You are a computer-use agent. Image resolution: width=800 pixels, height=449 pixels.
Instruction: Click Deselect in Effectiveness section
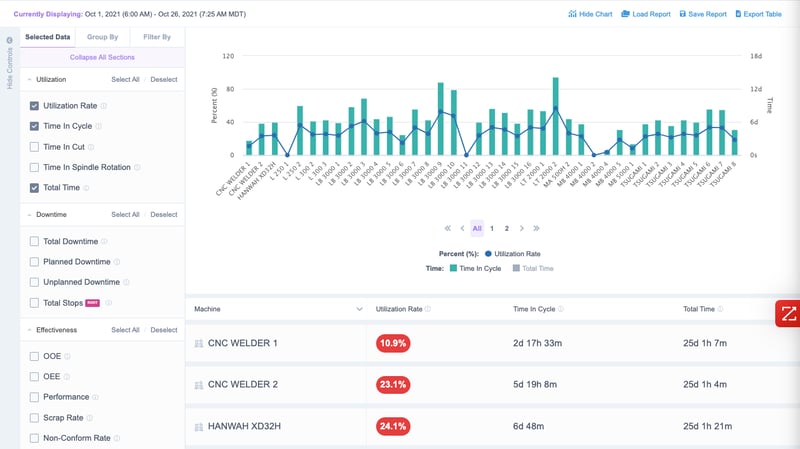[x=164, y=330]
